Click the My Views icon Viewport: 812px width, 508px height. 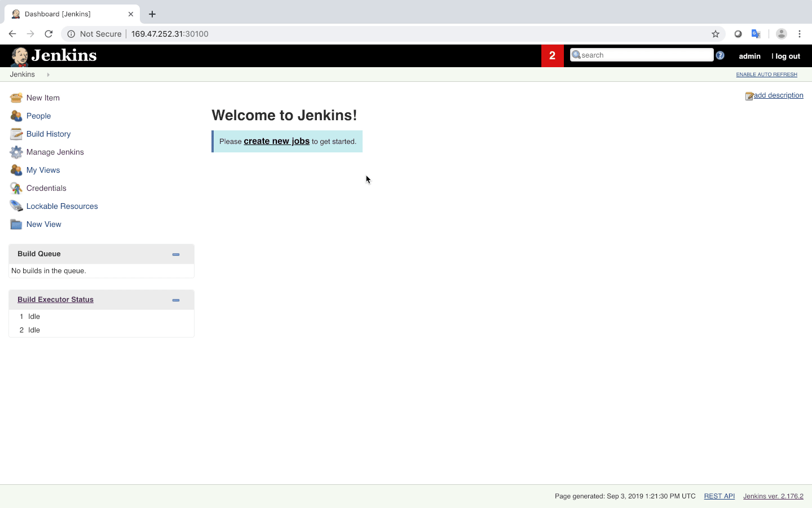(x=16, y=170)
